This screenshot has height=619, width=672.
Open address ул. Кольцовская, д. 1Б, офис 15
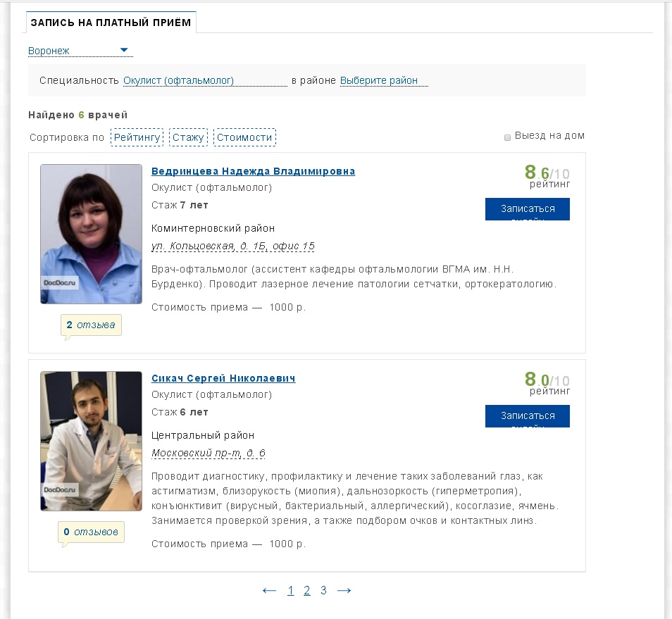click(x=233, y=246)
